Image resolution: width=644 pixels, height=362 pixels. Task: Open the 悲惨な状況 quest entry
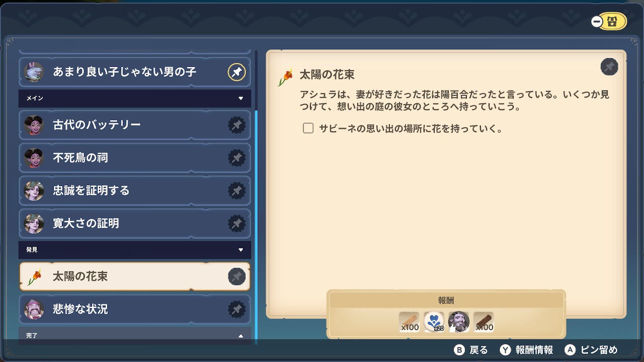coord(135,309)
